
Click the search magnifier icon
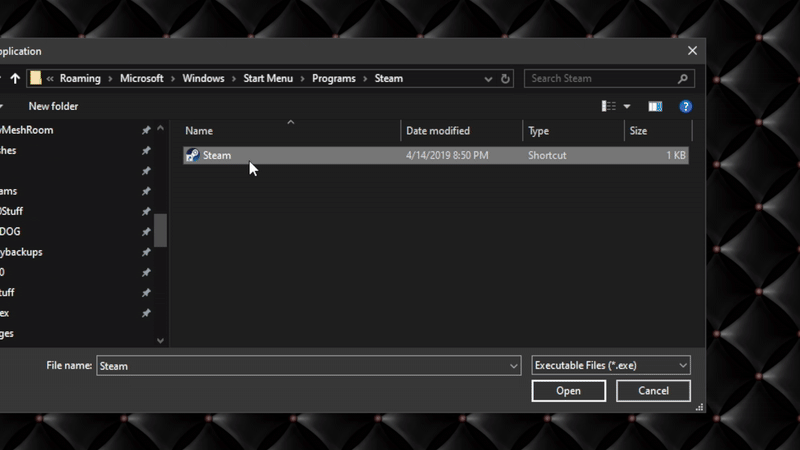pyautogui.click(x=683, y=79)
